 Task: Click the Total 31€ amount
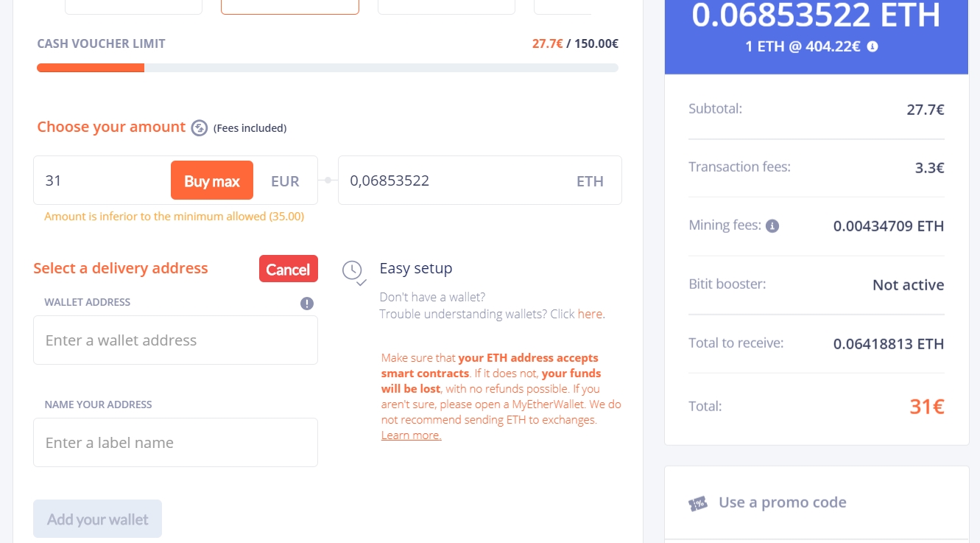[x=927, y=406]
